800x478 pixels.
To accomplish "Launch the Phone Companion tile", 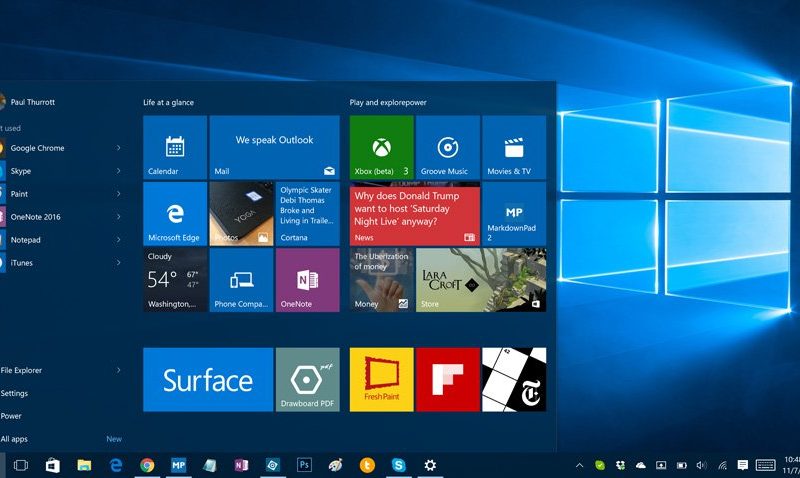I will point(241,280).
